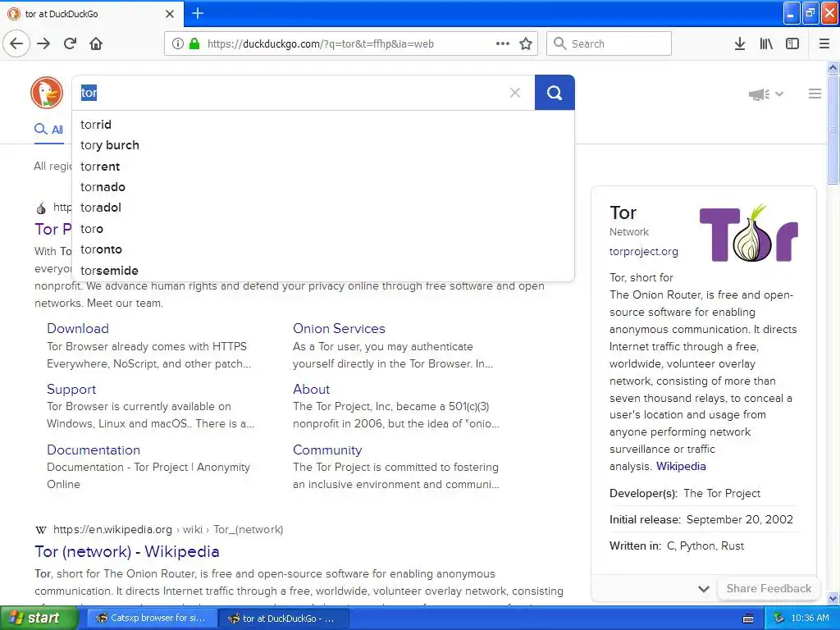Choose suggestion 'tory burch'
Image resolution: width=840 pixels, height=630 pixels.
(323, 145)
